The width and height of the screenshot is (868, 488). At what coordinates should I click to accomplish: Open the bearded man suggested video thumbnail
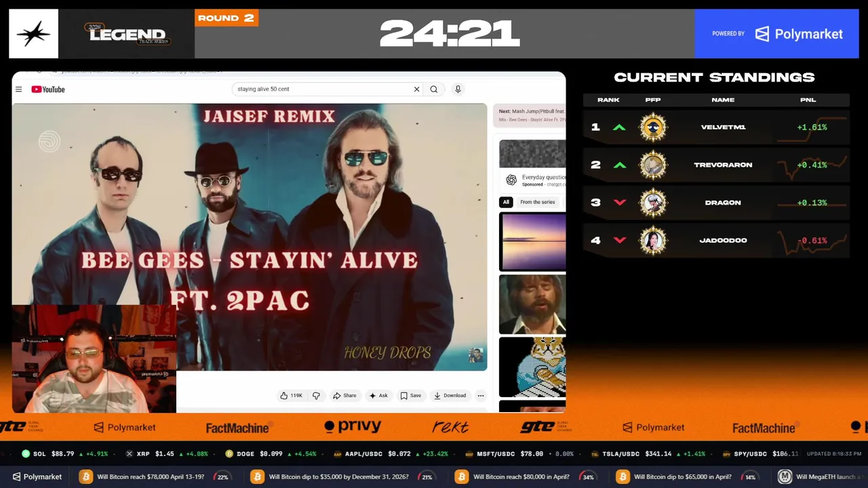coord(532,304)
